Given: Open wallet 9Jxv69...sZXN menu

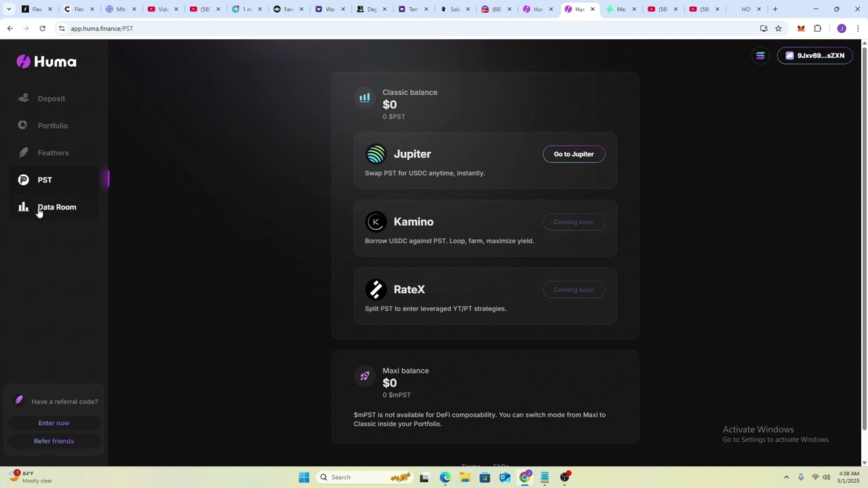Looking at the screenshot, I should [x=814, y=56].
